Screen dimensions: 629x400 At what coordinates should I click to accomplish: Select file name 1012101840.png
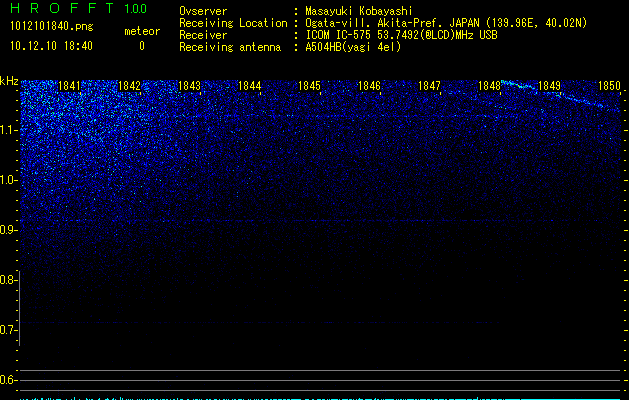click(x=52, y=27)
